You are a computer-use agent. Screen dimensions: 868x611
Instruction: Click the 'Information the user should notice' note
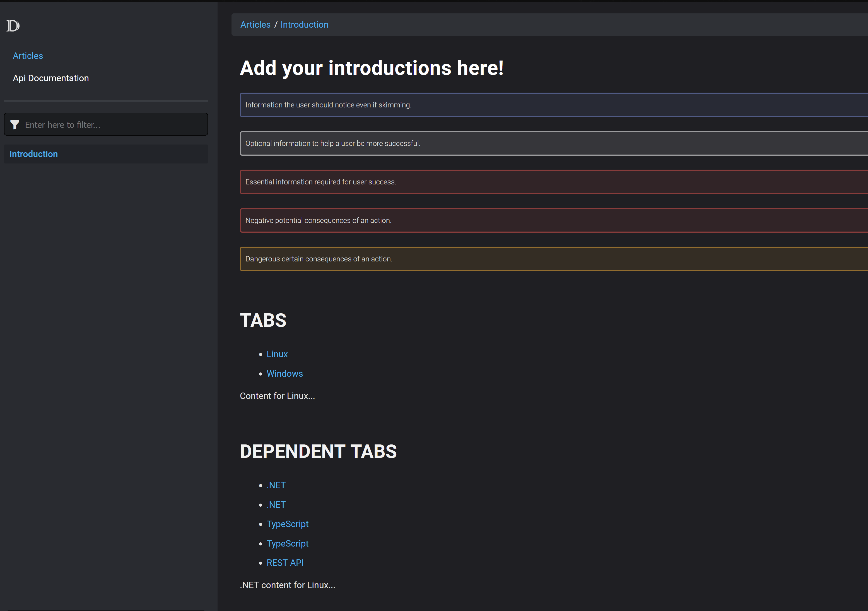point(554,105)
